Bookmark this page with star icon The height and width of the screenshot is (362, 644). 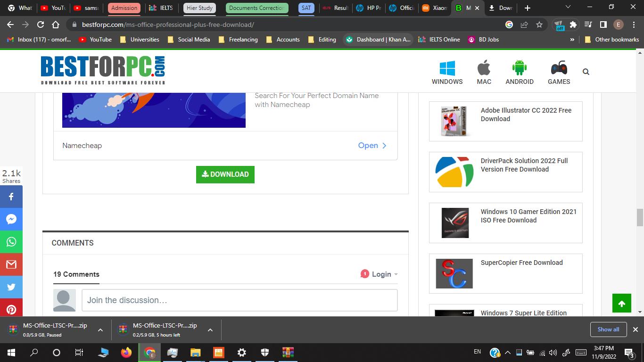[x=539, y=25]
